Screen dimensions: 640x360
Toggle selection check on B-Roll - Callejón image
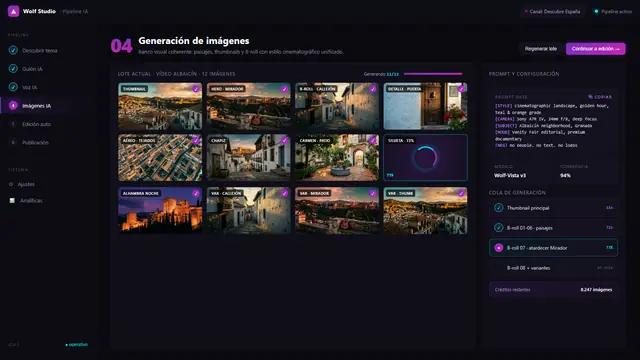[373, 89]
